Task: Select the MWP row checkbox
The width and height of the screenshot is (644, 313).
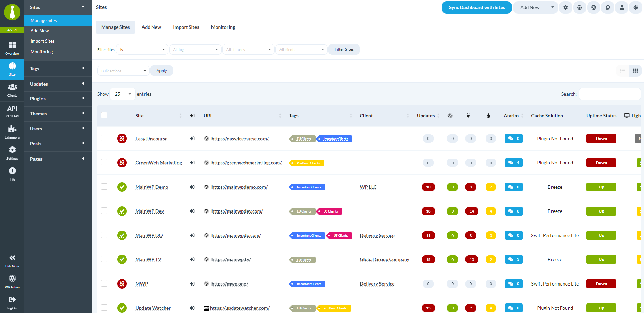Action: 104,283
